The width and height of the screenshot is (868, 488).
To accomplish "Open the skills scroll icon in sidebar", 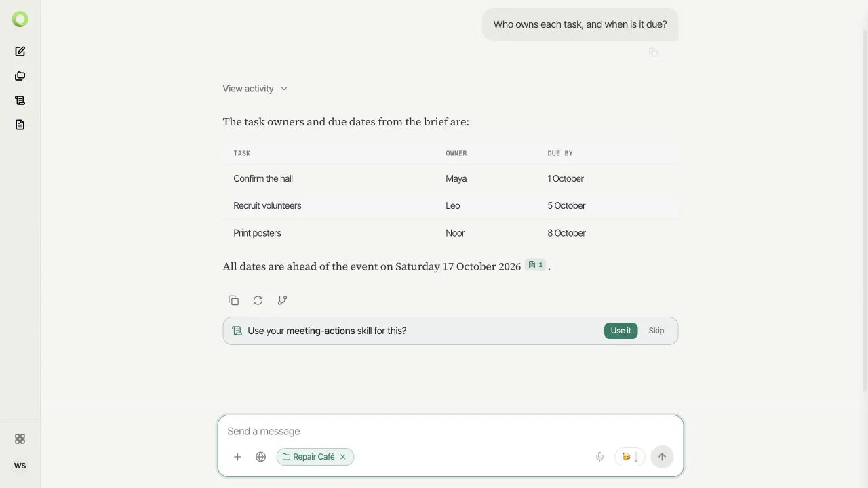I will [x=20, y=100].
